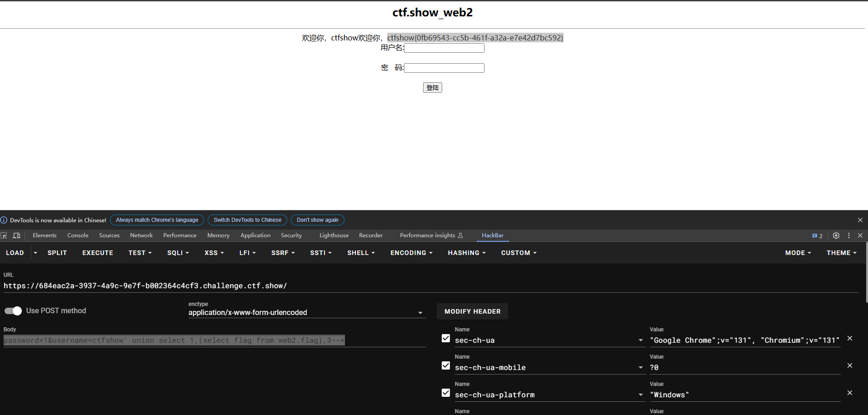This screenshot has height=415, width=868.
Task: Click the inspect element picker icon
Action: point(4,235)
